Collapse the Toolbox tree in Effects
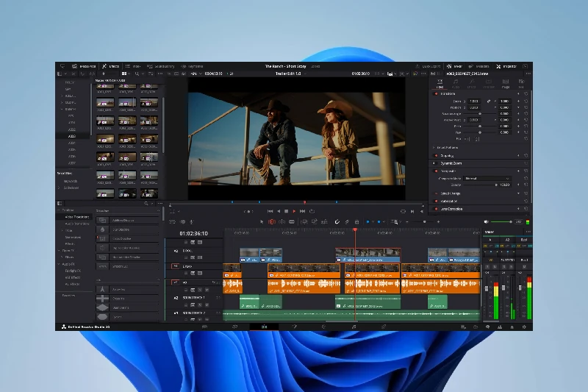The image size is (588, 392). (x=59, y=210)
